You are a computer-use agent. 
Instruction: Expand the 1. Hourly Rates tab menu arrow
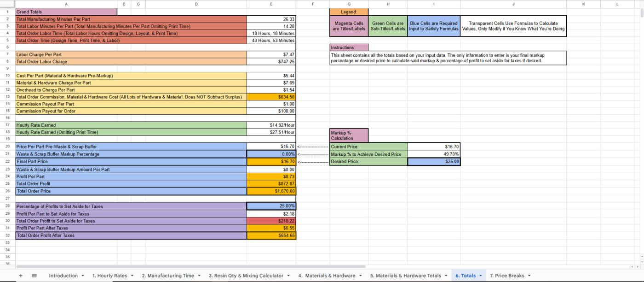click(x=132, y=276)
